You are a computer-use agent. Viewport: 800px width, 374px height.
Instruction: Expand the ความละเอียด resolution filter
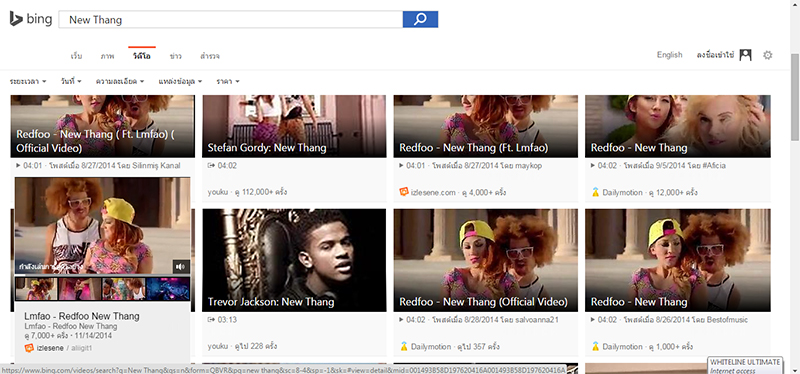(120, 81)
